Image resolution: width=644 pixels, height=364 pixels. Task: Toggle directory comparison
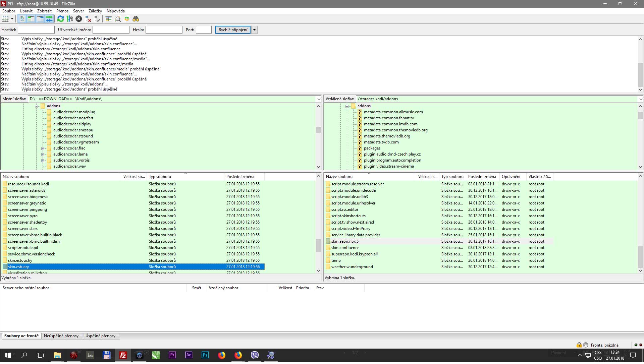[118, 19]
